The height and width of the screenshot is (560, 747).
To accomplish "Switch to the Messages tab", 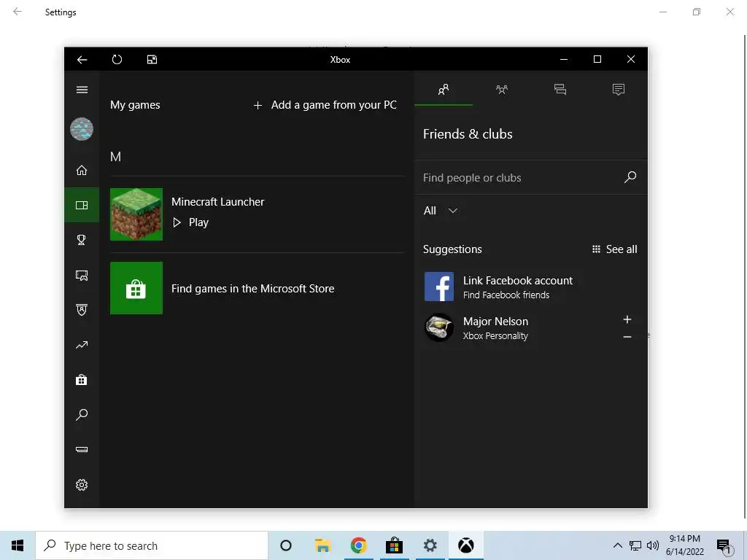I will pyautogui.click(x=560, y=90).
